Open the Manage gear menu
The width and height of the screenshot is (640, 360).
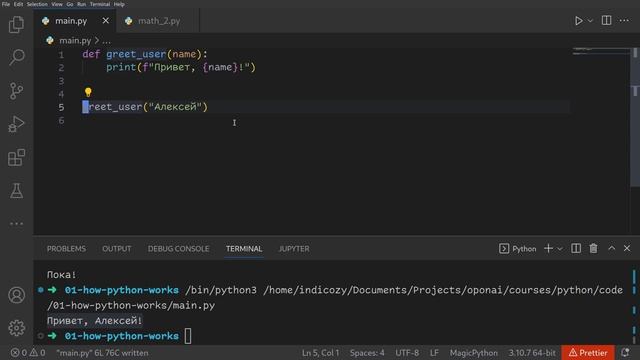coord(16,328)
